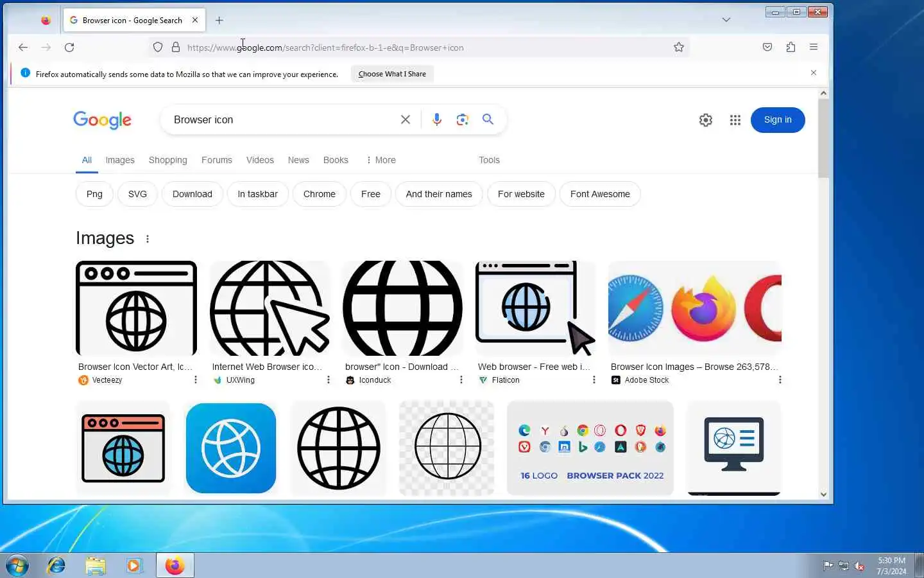The image size is (924, 578).
Task: Go to Google homepage via logo
Action: point(103,120)
